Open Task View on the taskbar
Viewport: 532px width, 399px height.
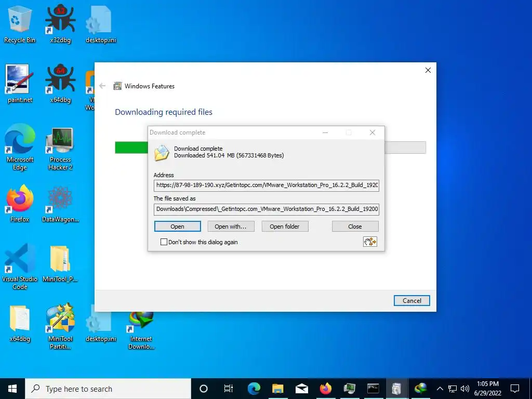click(229, 389)
